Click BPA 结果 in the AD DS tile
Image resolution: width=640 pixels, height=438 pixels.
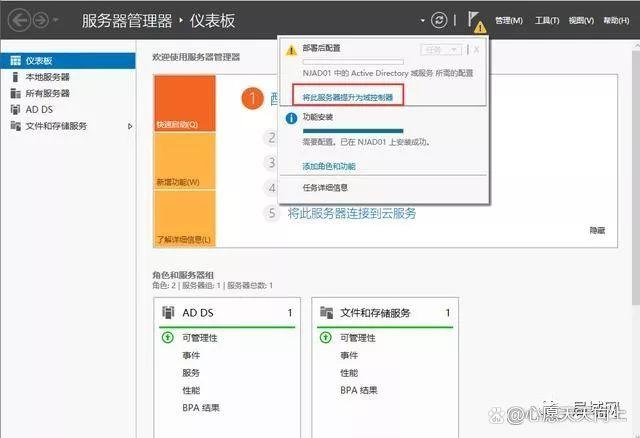tap(201, 407)
